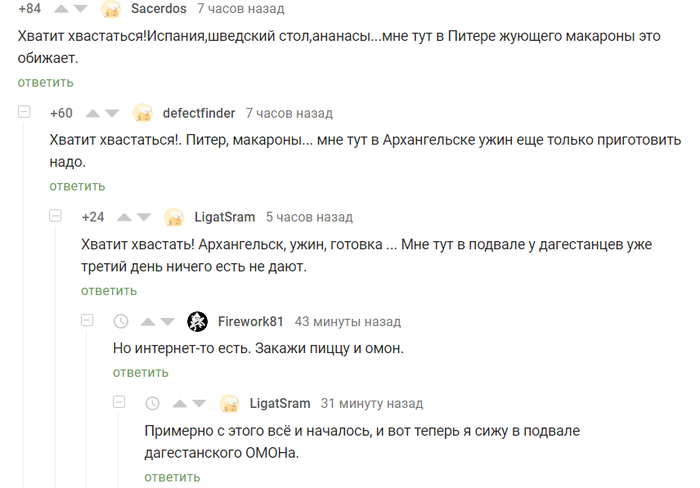Screen dimensions: 700x488
Task: Reply to the Sacerdos comment
Action: coord(46,82)
